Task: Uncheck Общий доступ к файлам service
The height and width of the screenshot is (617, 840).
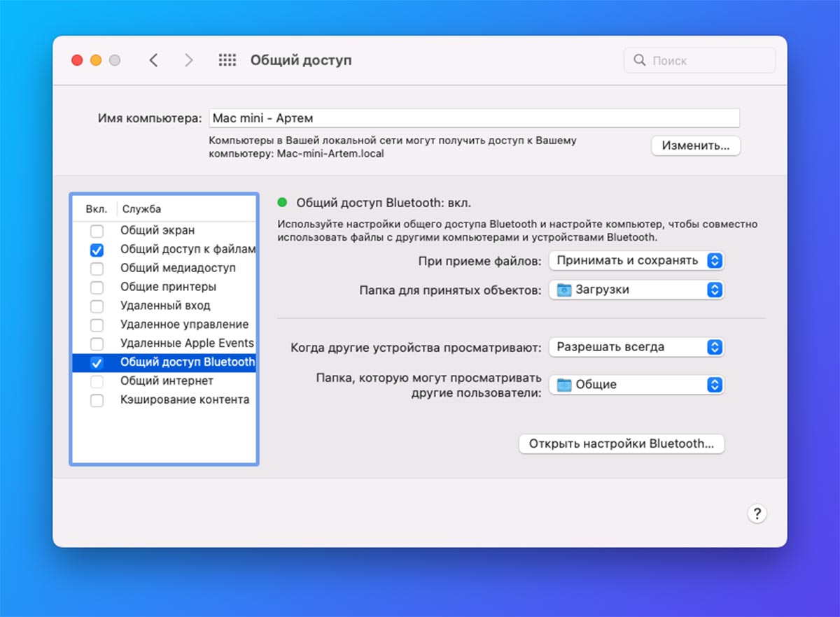Action: pos(97,250)
